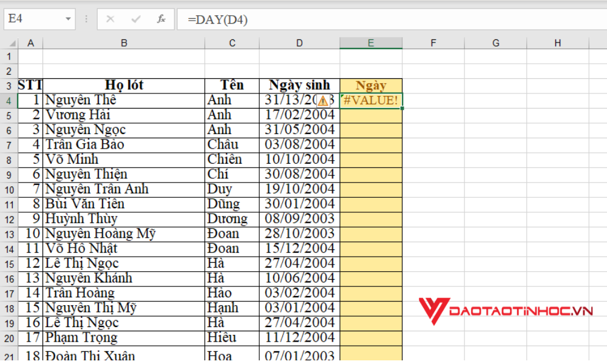Viewport: 607px width, 364px height.
Task: Select column D header
Action: (x=299, y=42)
